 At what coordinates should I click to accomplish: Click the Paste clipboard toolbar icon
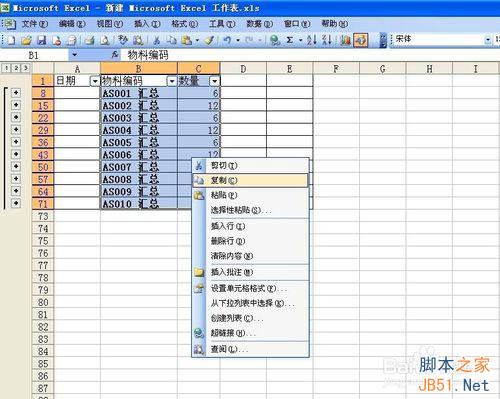coord(186,40)
